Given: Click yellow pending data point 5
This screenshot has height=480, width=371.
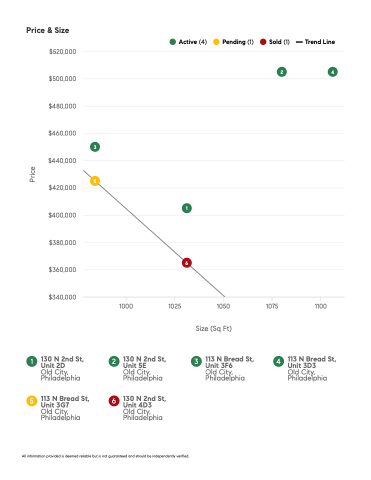Looking at the screenshot, I should [95, 181].
